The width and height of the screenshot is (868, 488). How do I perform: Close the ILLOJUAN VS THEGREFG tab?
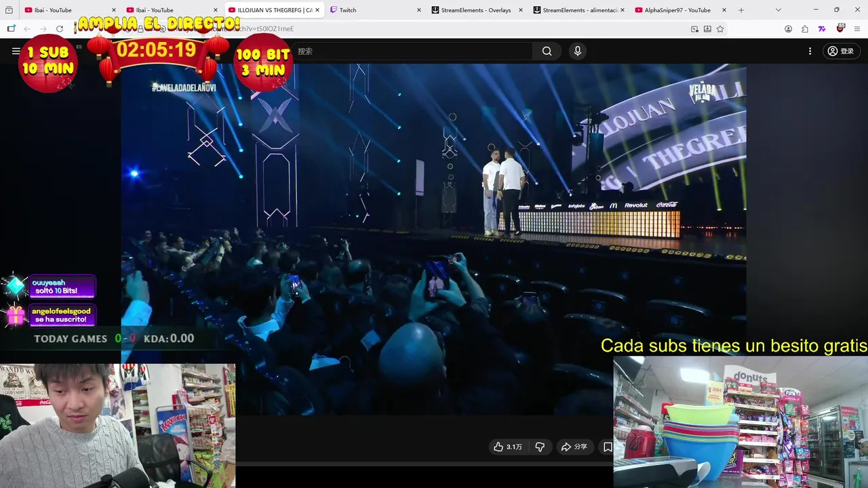[317, 10]
